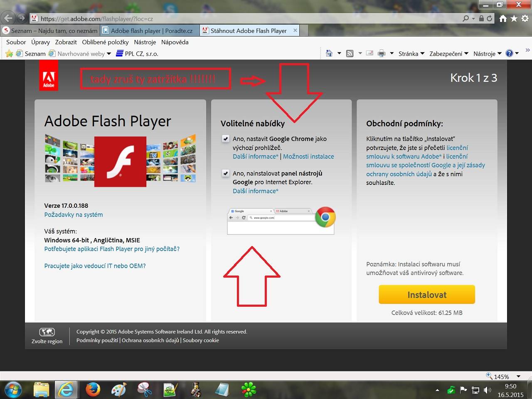Open Snipping Tool scissors in taskbar
The image size is (532, 399).
[x=145, y=390]
